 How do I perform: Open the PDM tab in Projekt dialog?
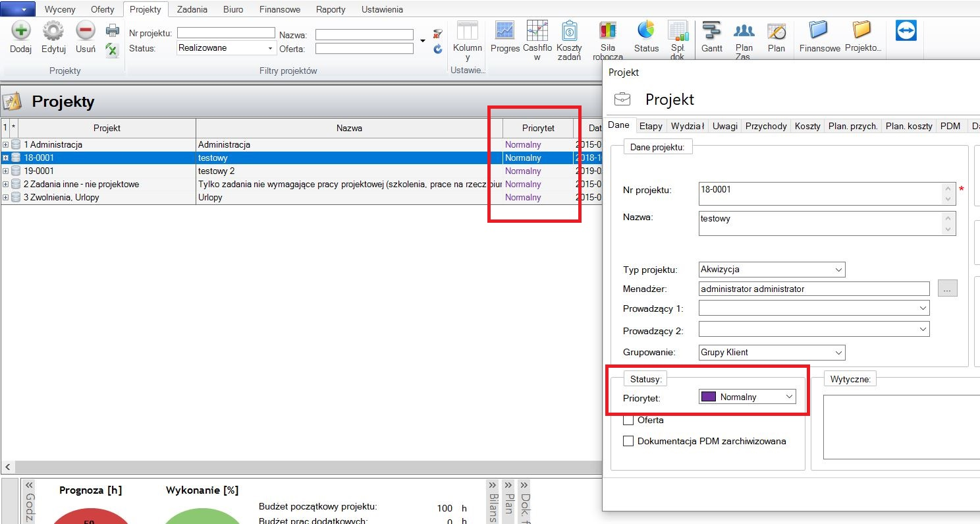point(950,126)
